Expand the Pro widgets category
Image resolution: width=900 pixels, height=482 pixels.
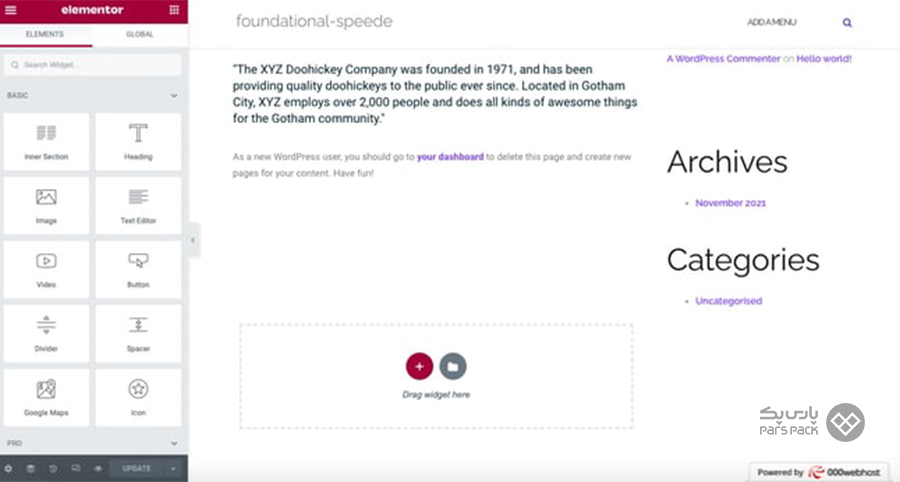point(174,443)
